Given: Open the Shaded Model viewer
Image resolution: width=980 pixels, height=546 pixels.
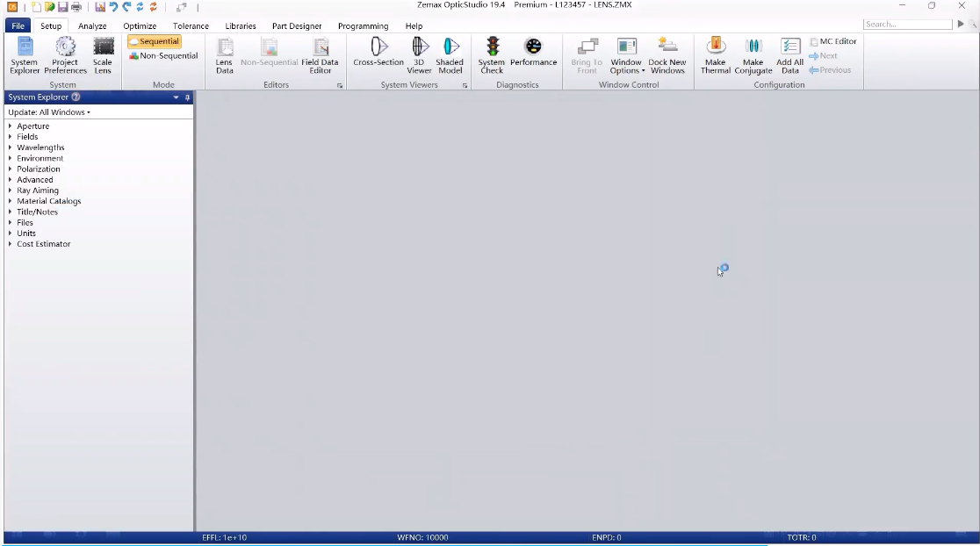Looking at the screenshot, I should 450,55.
